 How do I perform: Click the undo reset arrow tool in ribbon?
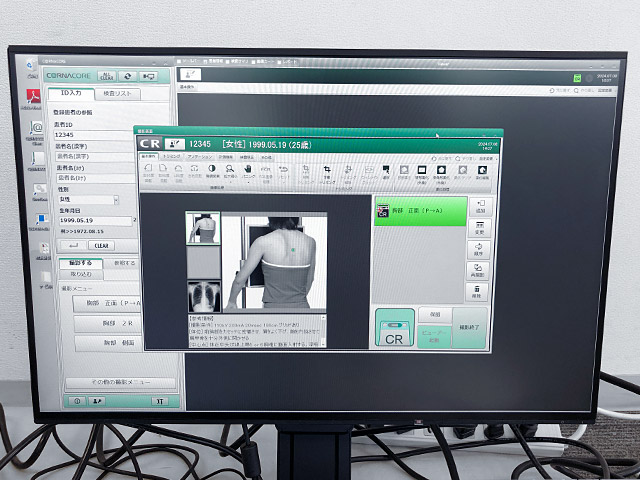coord(283,169)
